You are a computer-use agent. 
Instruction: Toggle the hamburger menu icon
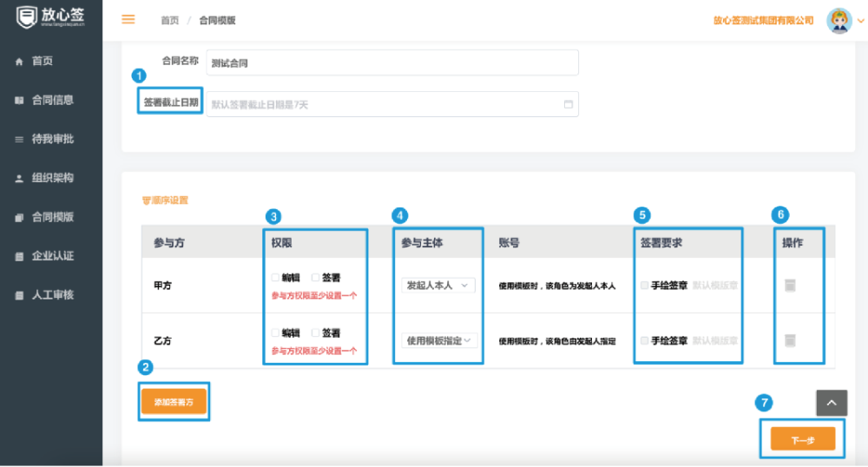coord(128,19)
